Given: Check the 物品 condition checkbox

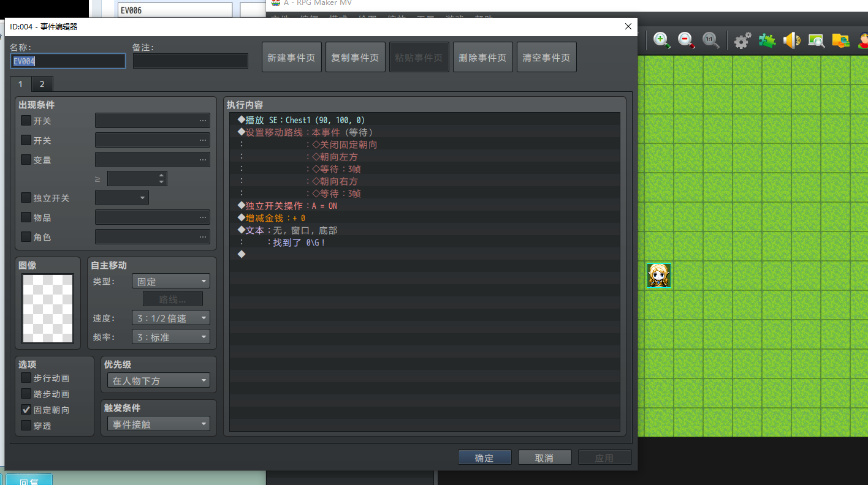Looking at the screenshot, I should pos(26,217).
